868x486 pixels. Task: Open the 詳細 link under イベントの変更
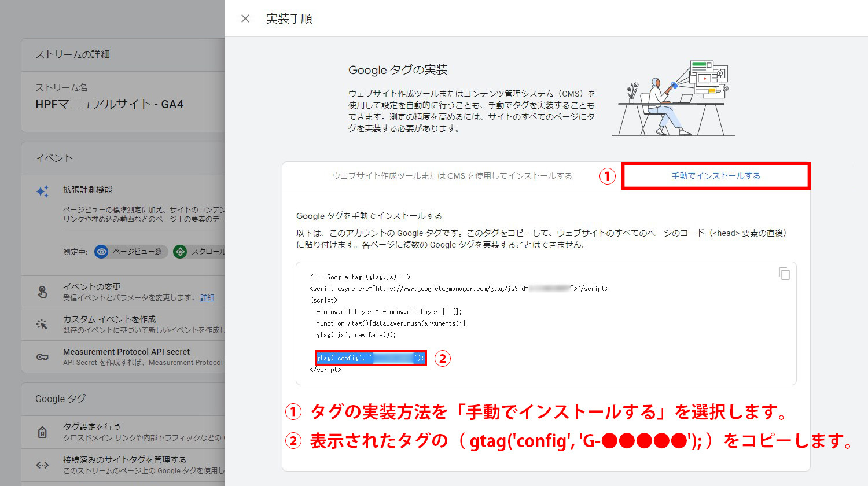pyautogui.click(x=207, y=297)
